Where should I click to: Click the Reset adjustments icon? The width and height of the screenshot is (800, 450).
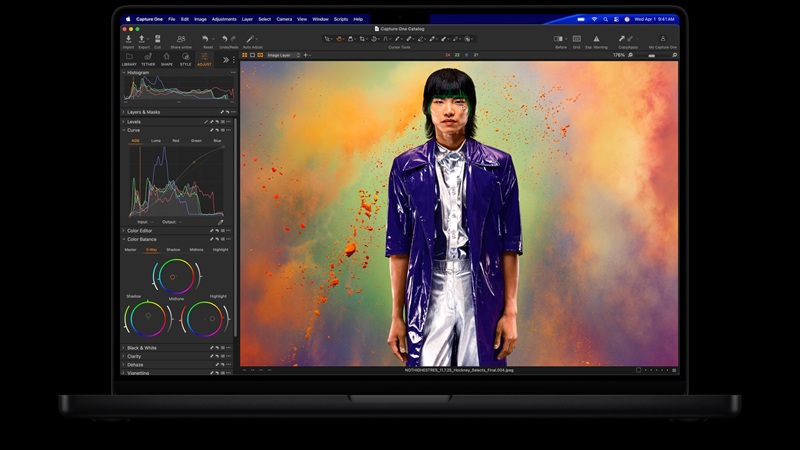[208, 40]
